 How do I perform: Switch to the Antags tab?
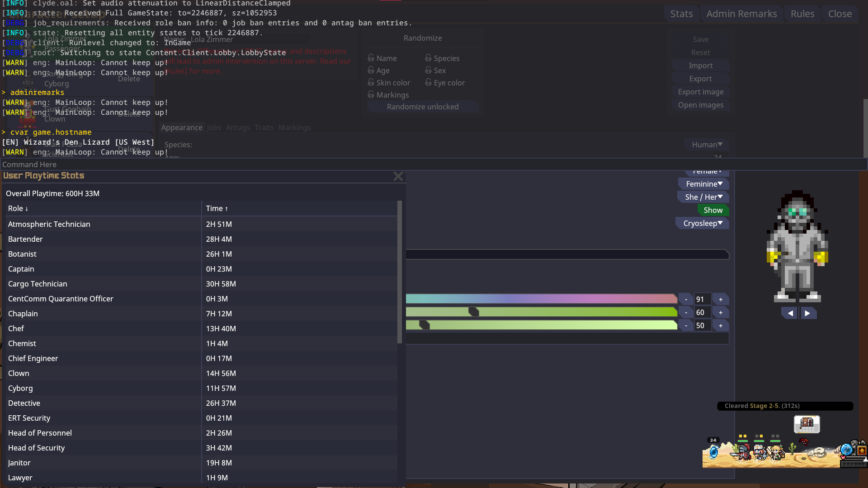pos(238,128)
